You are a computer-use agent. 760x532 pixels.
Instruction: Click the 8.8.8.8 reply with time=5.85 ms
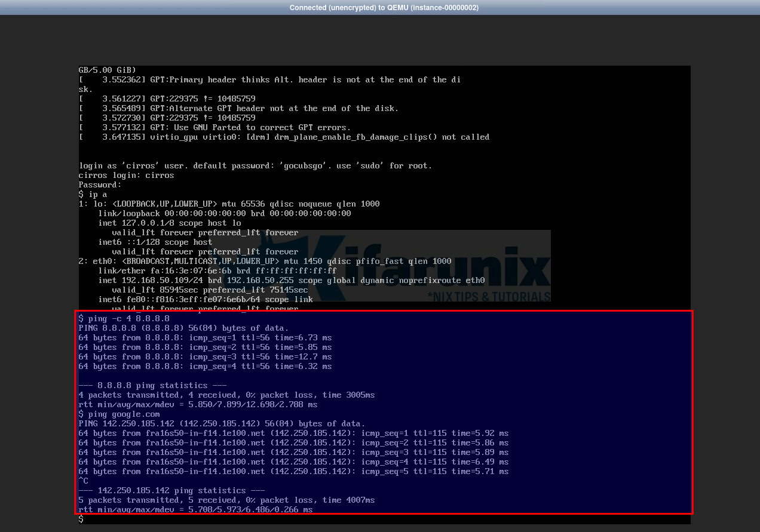(205, 348)
